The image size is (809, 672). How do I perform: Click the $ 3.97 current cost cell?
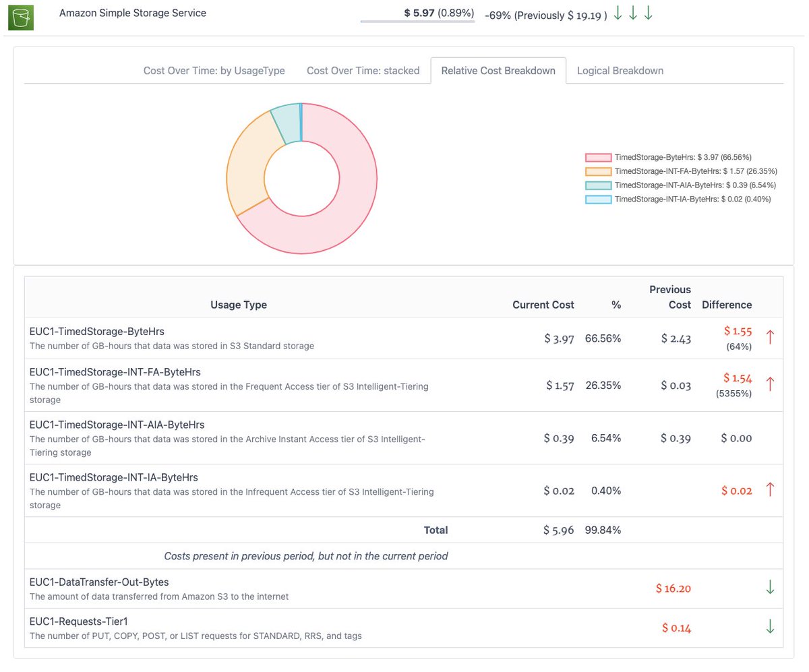click(x=559, y=338)
